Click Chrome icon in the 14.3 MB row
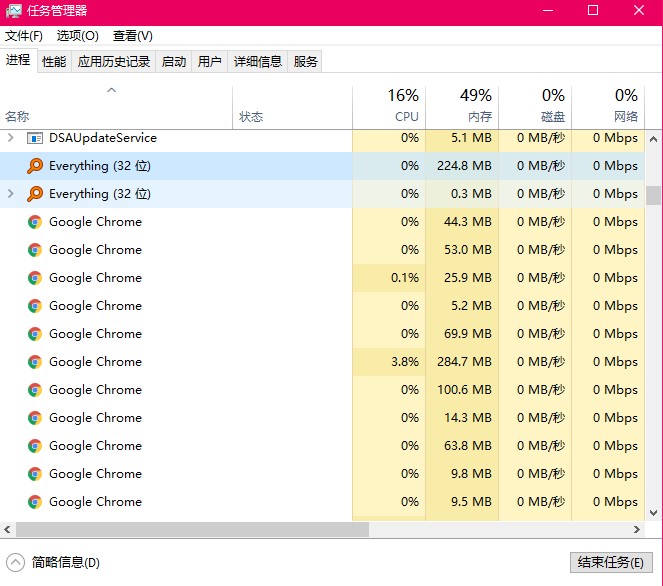The image size is (663, 586). [x=35, y=418]
